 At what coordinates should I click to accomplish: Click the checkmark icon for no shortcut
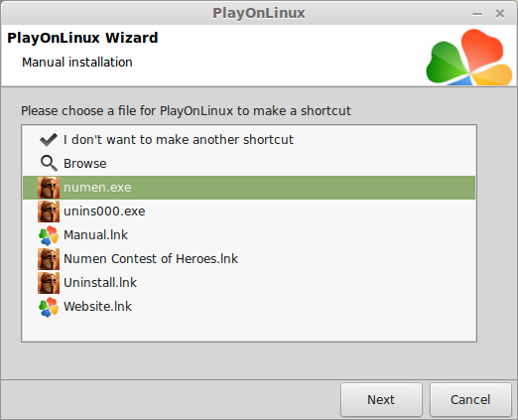(x=49, y=140)
